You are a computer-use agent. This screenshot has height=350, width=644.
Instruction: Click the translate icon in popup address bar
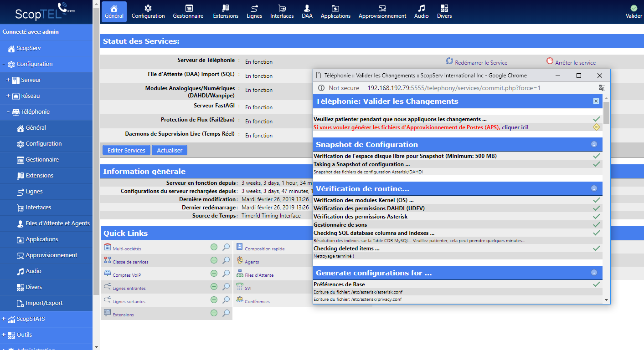pos(602,88)
